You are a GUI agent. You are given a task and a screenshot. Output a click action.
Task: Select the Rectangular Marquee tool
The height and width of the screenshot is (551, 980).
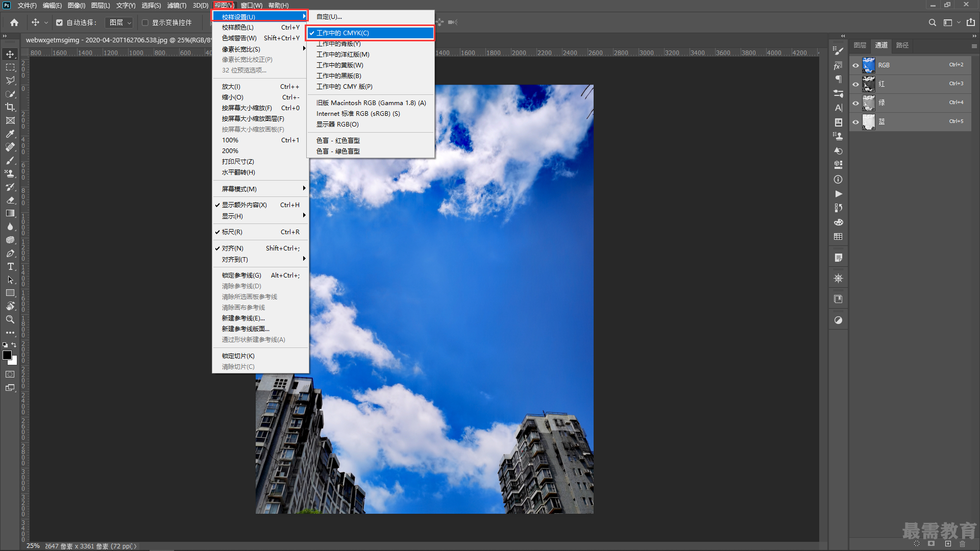tap(10, 67)
